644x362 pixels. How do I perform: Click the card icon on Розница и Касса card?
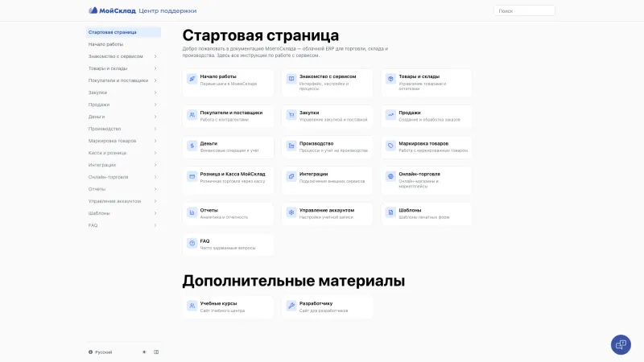(192, 176)
